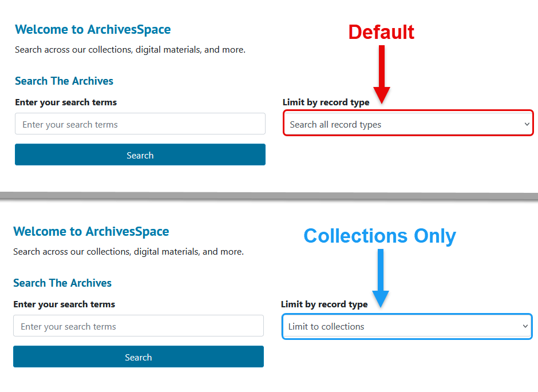Click the bold "Enter your search terms" label in Default example
Screen dimensions: 538x392
click(66, 102)
